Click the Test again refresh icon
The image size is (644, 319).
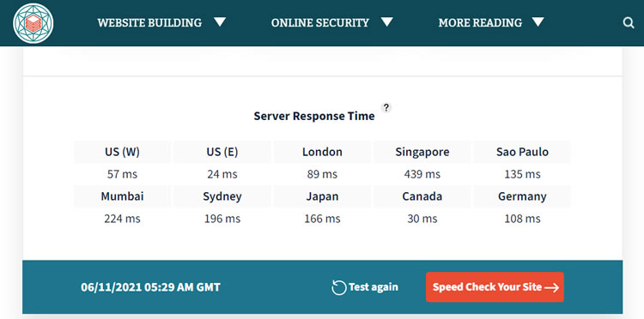[339, 287]
